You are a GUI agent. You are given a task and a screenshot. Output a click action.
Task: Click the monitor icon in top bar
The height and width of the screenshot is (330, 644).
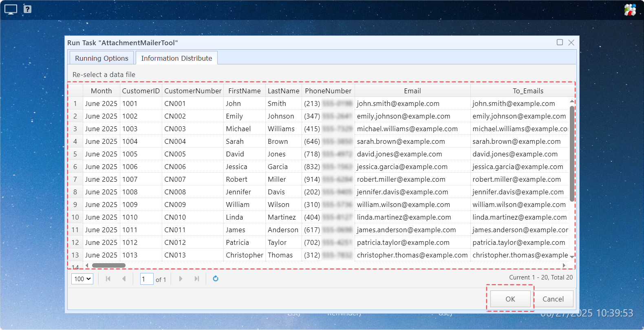click(x=11, y=9)
